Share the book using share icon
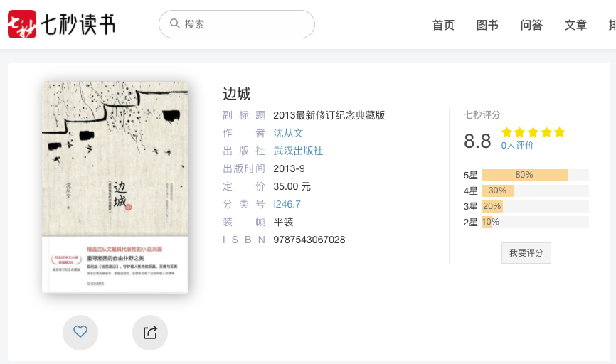The image size is (616, 364). (150, 332)
